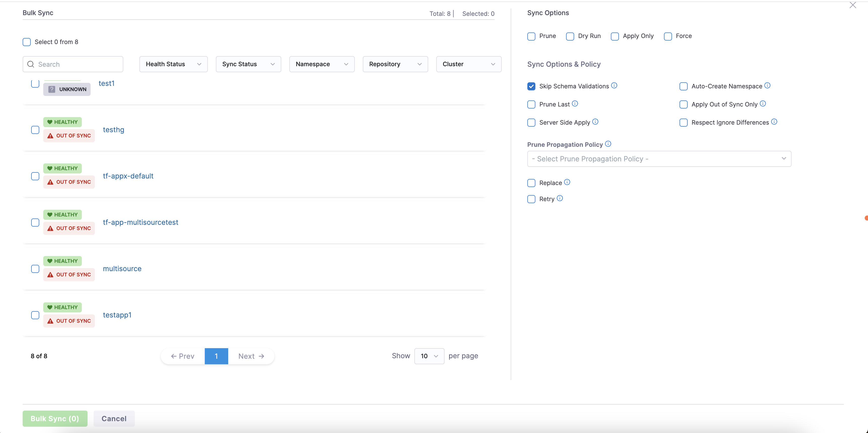Click info icon beside Prune Last
The width and height of the screenshot is (868, 433).
click(575, 104)
